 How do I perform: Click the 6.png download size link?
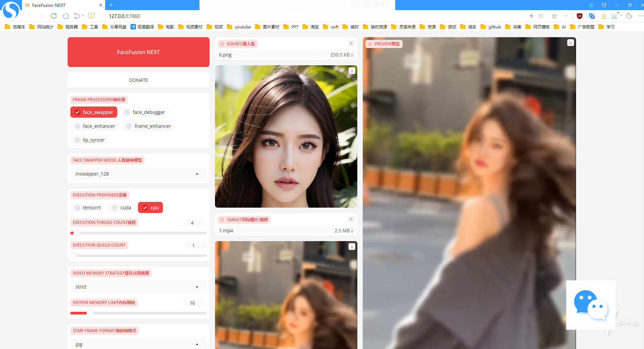point(341,55)
